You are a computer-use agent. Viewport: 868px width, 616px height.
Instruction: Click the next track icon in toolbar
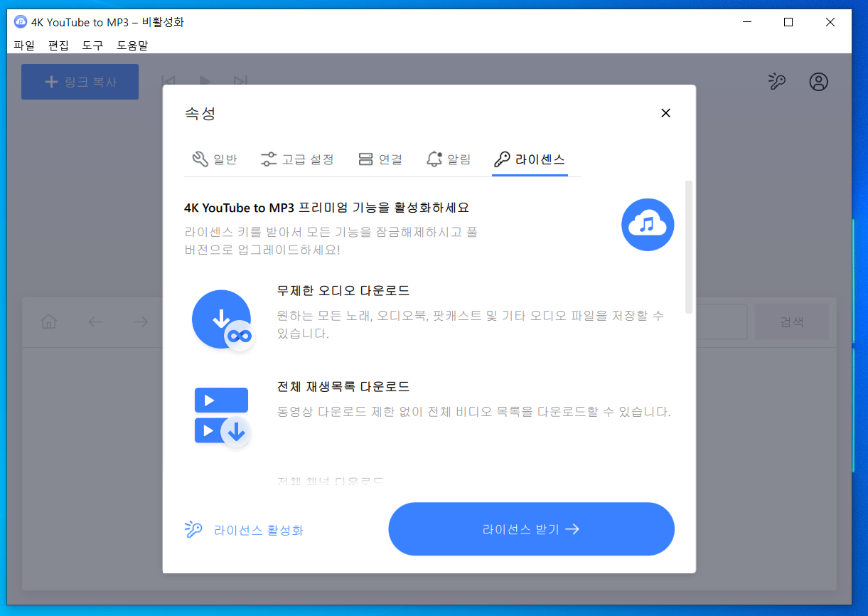(241, 82)
